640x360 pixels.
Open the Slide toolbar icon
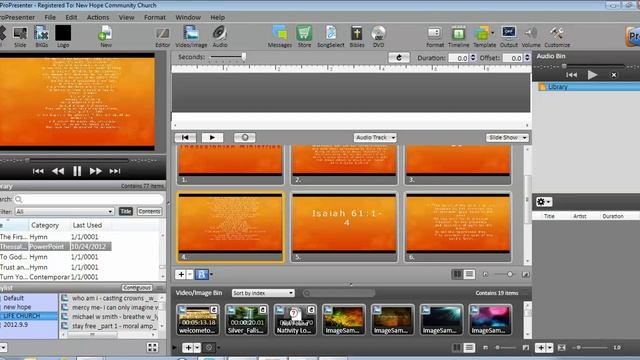[20, 36]
